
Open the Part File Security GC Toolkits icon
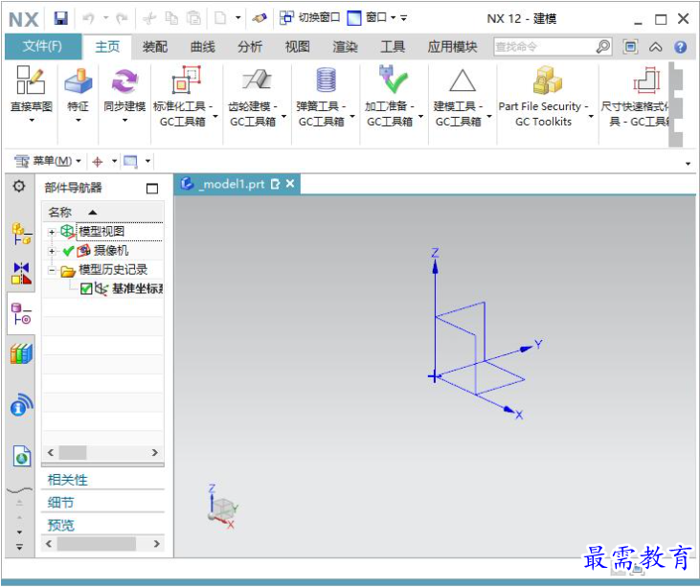pos(548,80)
